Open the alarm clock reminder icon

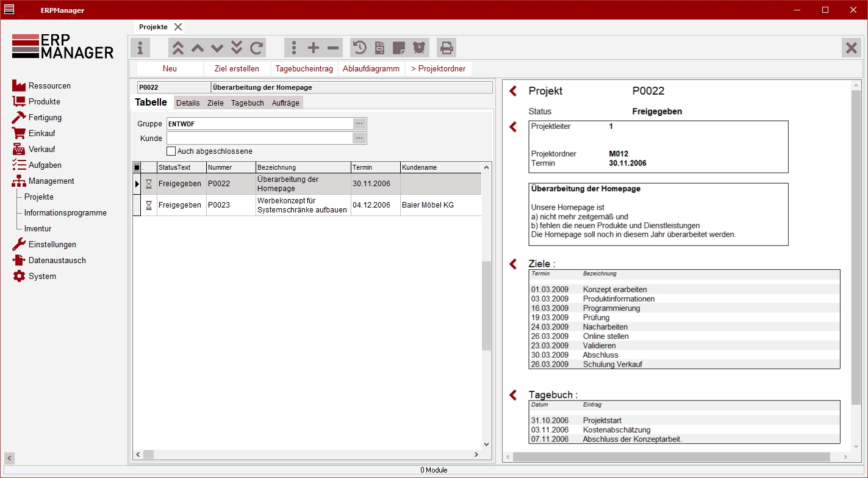pos(419,48)
